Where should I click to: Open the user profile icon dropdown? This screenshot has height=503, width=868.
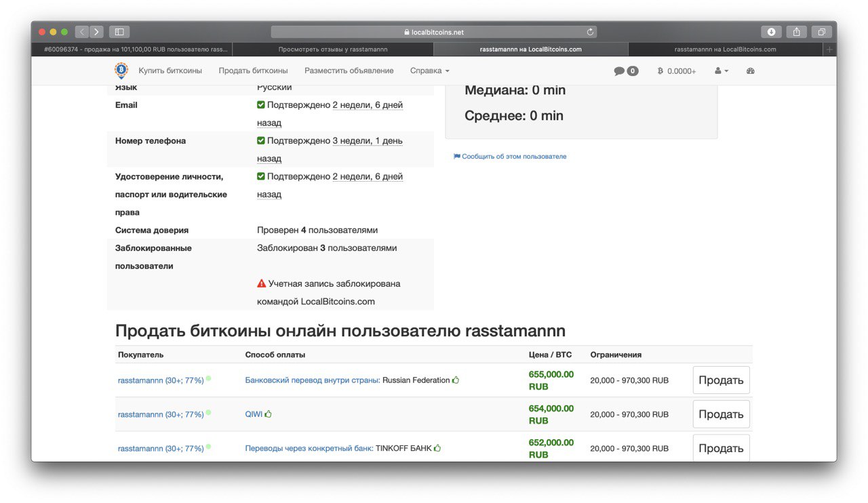(722, 71)
